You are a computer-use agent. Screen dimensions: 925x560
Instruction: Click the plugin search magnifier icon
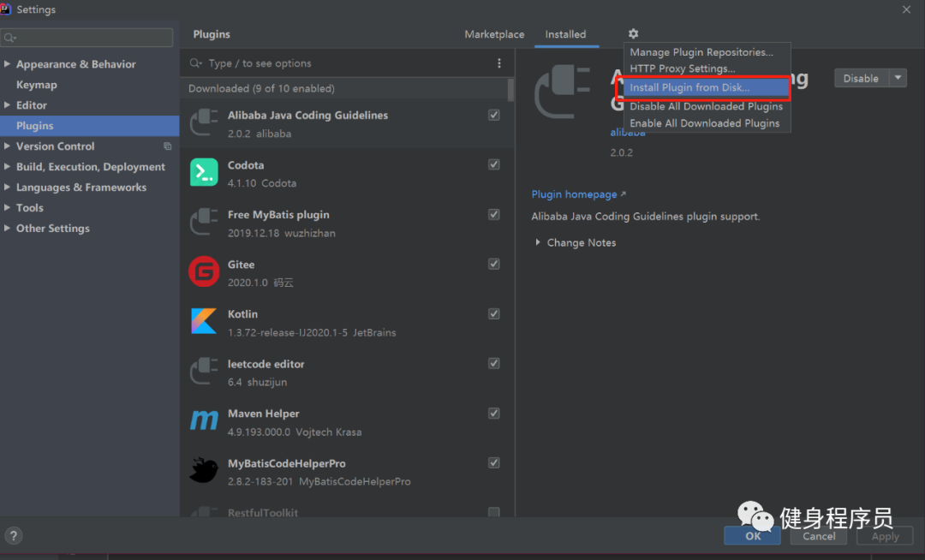[195, 63]
